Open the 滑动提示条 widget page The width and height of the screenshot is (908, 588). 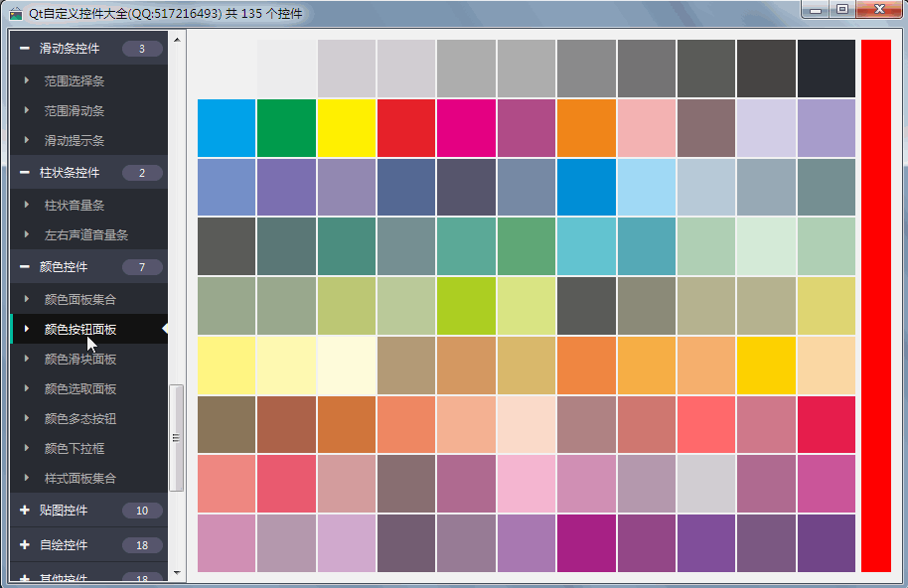[x=75, y=141]
